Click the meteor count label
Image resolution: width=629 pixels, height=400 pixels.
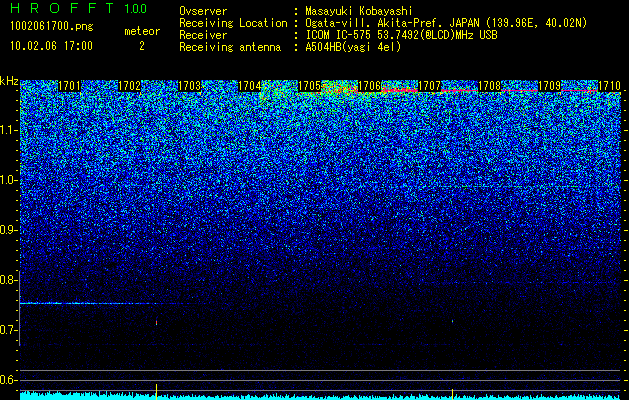click(142, 31)
